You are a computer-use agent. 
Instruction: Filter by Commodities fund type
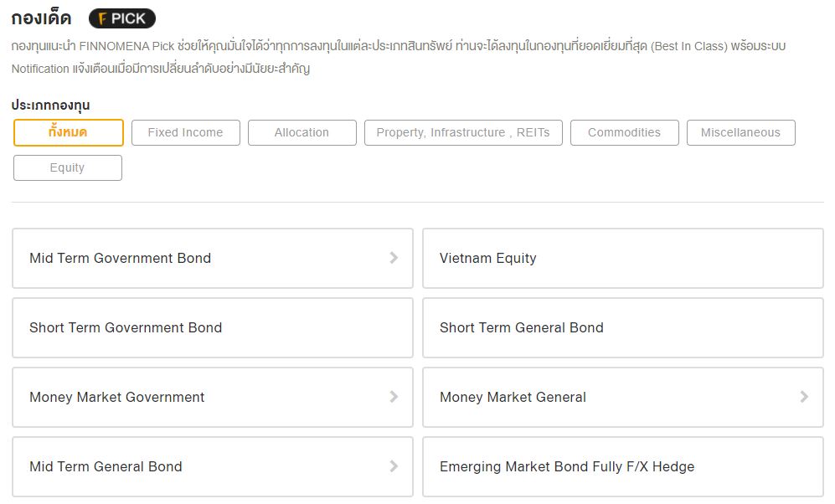[624, 132]
